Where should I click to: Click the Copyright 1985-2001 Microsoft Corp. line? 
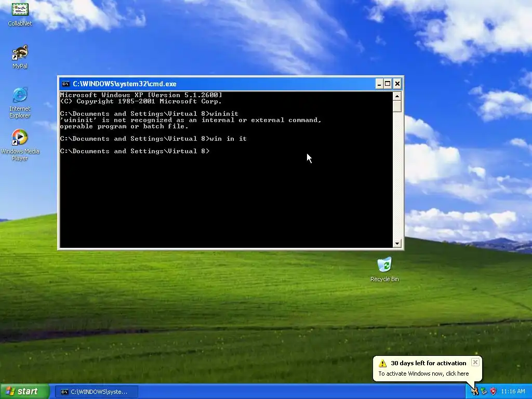pos(141,101)
